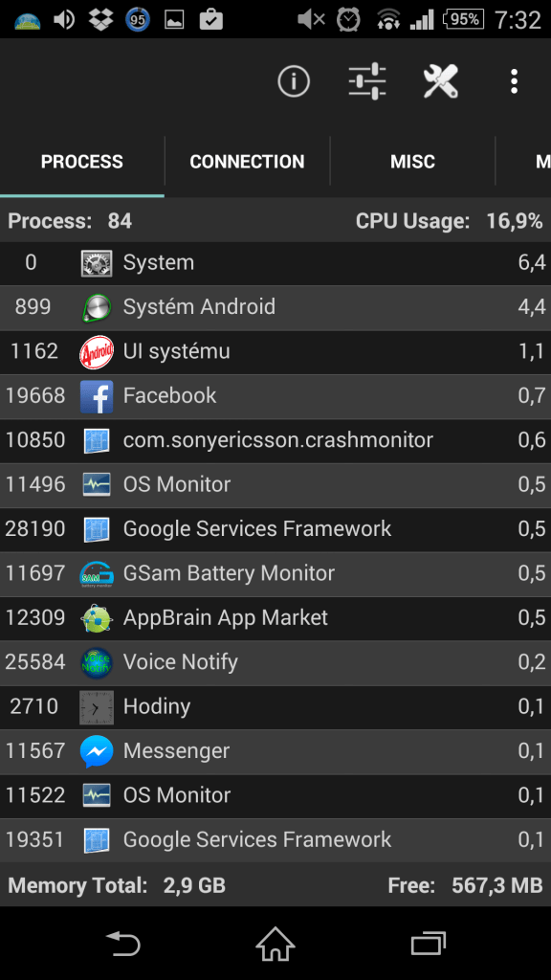Select the Facebook app icon
This screenshot has height=980, width=551.
point(97,396)
